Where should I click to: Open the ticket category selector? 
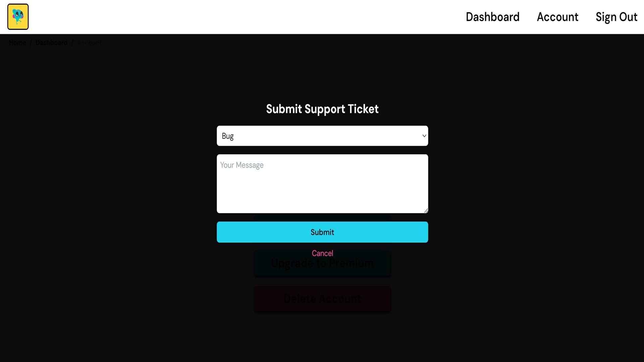pyautogui.click(x=322, y=136)
